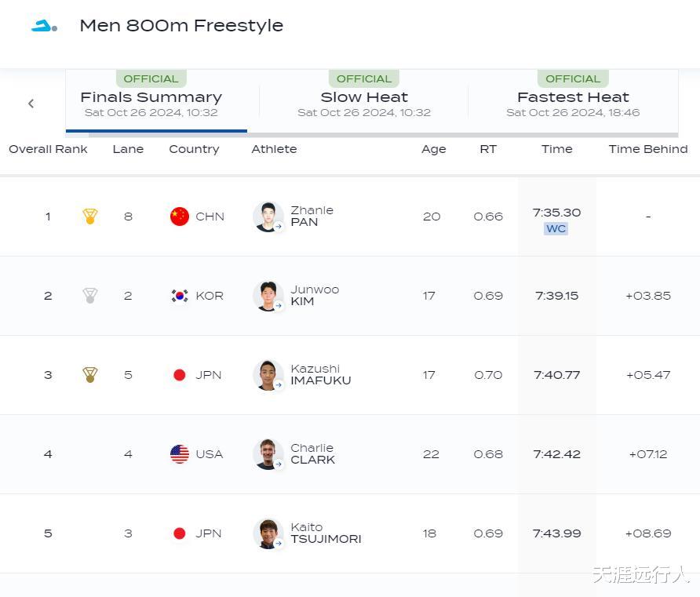Click the USA flag icon
This screenshot has width=700, height=597.
click(180, 454)
